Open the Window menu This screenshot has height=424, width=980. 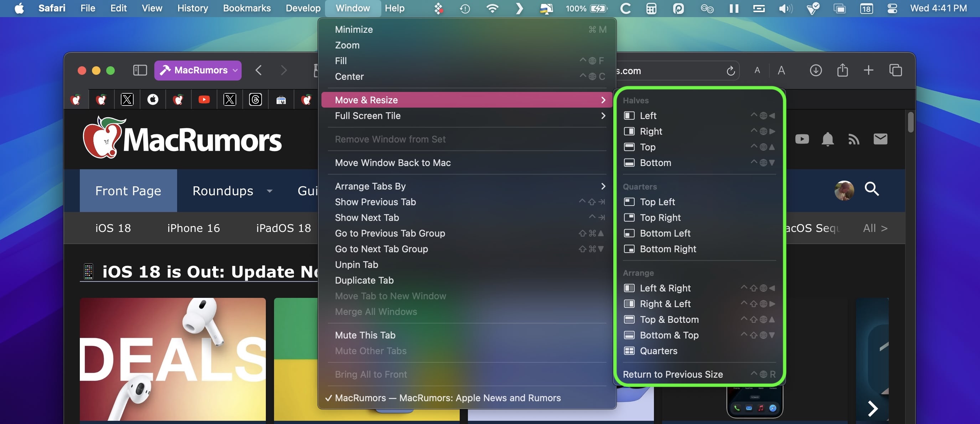[353, 8]
